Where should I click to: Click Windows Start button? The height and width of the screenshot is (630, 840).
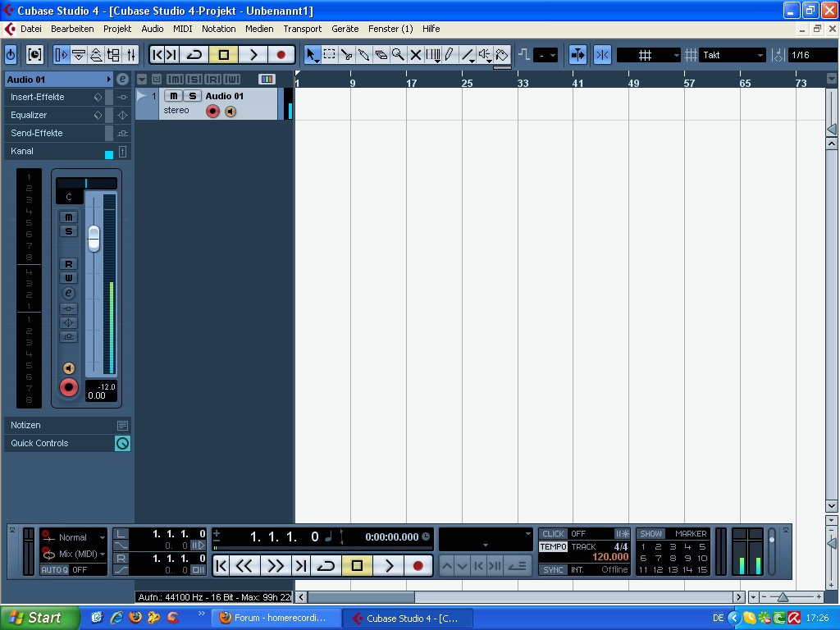[x=39, y=618]
